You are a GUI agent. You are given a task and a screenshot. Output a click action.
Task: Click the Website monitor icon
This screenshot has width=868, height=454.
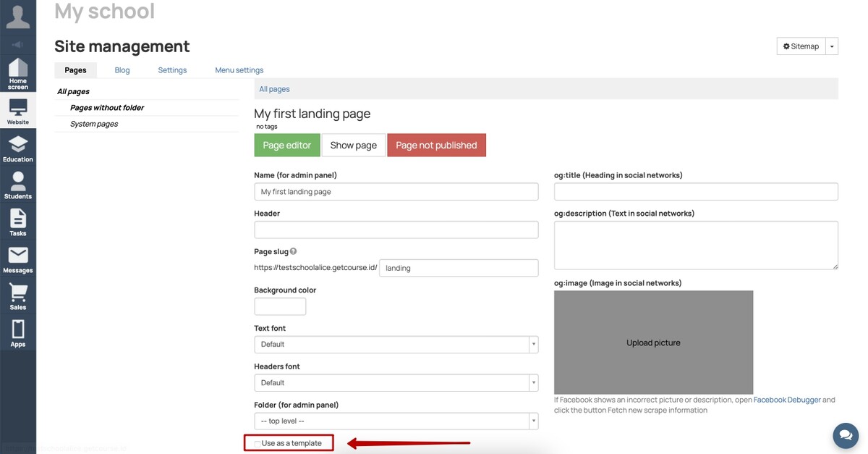click(18, 112)
